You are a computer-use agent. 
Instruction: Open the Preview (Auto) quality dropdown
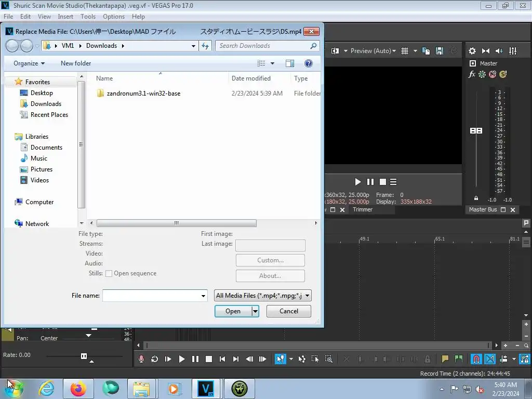[373, 51]
